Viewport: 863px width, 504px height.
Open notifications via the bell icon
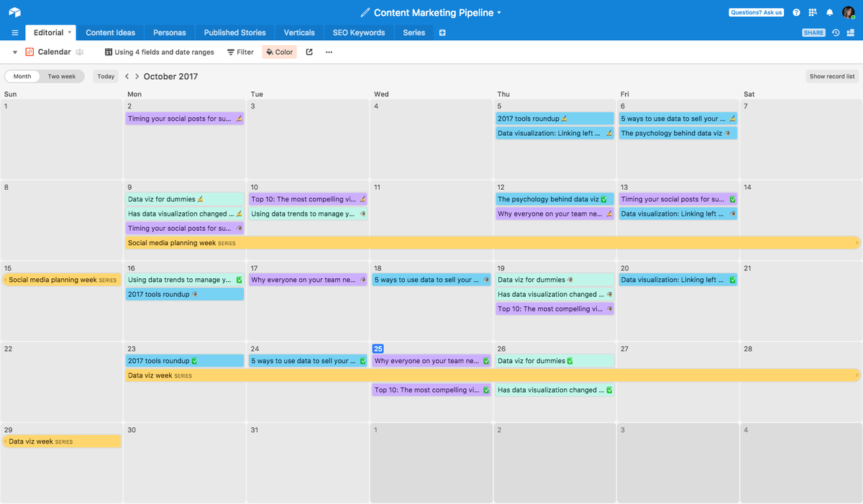pos(831,12)
